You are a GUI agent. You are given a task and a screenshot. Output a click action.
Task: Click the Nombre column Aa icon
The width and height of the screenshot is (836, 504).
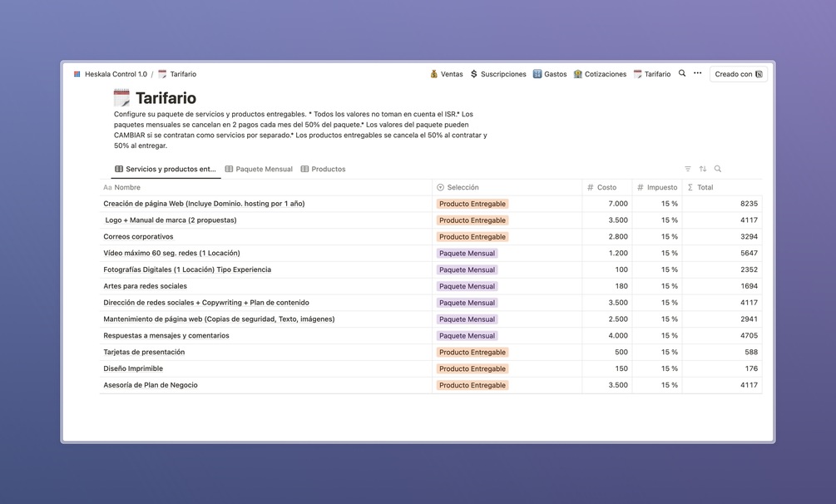(107, 187)
